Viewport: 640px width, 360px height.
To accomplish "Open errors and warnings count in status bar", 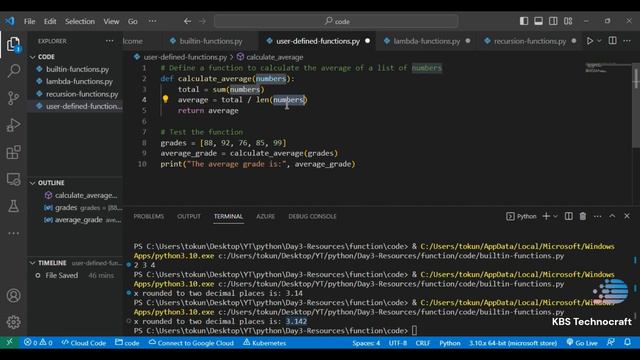I will 38,343.
